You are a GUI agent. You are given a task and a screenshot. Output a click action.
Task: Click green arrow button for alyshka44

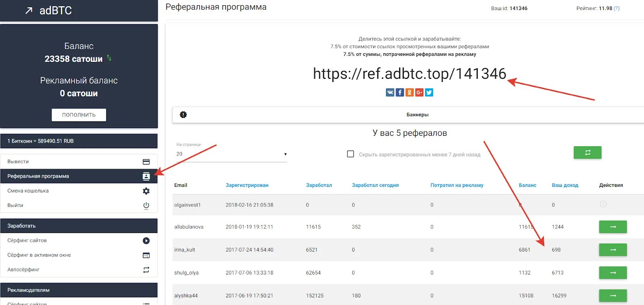(x=613, y=295)
